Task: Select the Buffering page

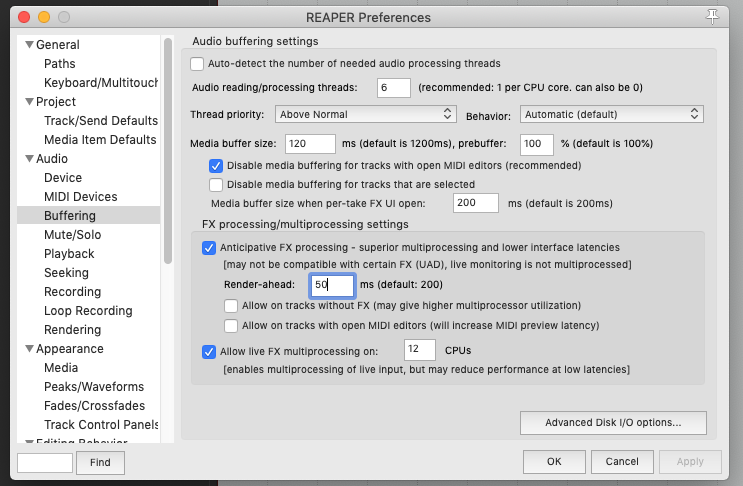Action: pos(89,216)
